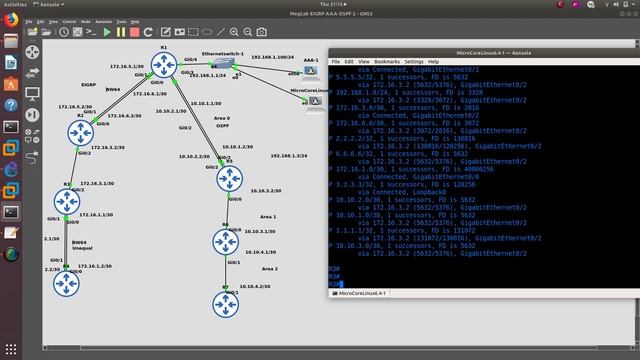640x360 pixels.
Task: Select the Ethernetswitch-1 node
Action: 225,63
